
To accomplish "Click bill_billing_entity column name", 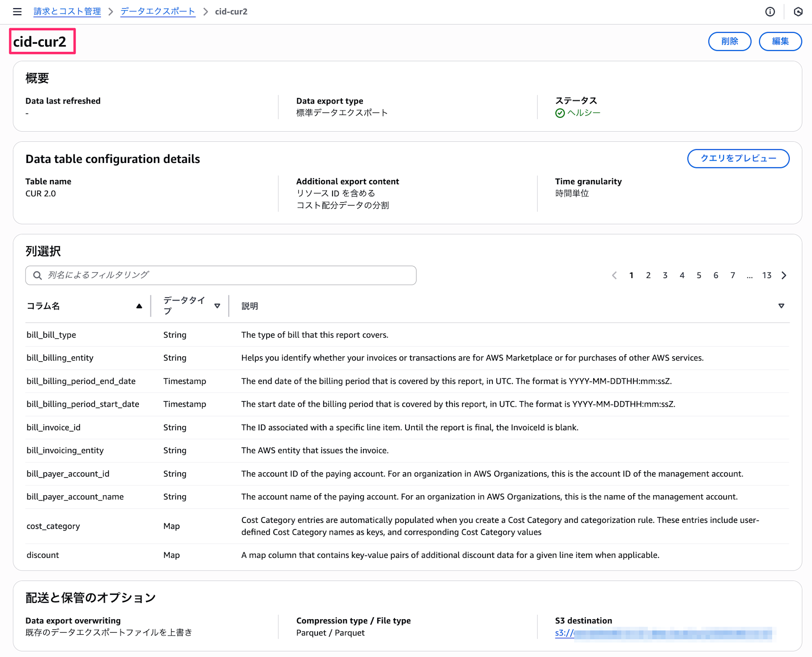I will [x=60, y=358].
